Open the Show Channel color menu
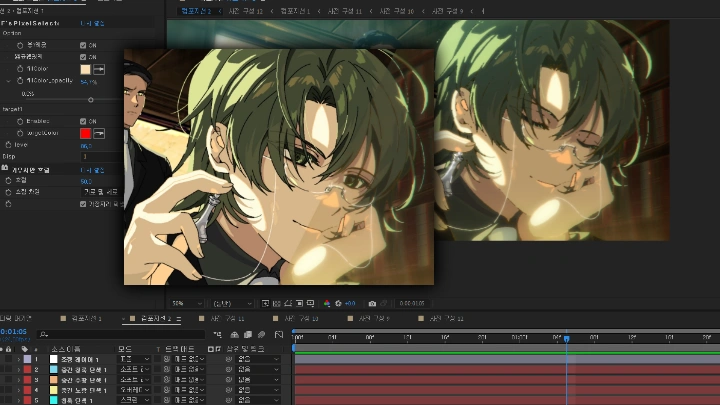 [327, 303]
